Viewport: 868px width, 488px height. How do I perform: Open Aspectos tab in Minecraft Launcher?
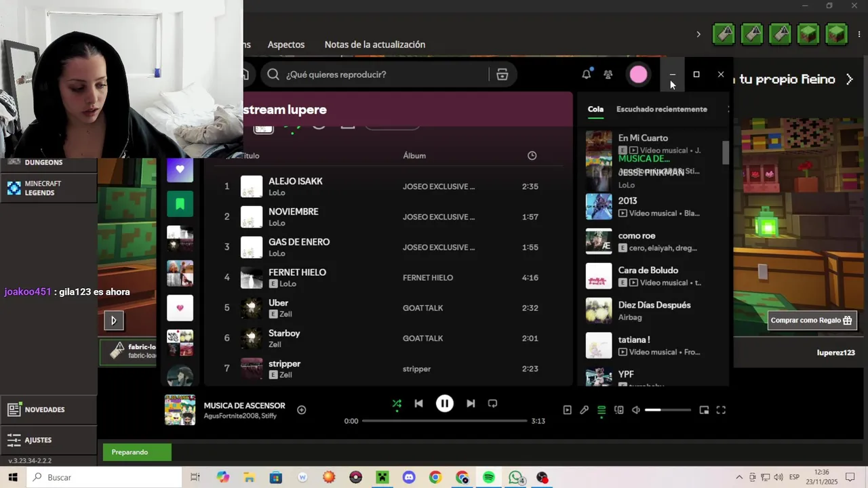coord(286,45)
